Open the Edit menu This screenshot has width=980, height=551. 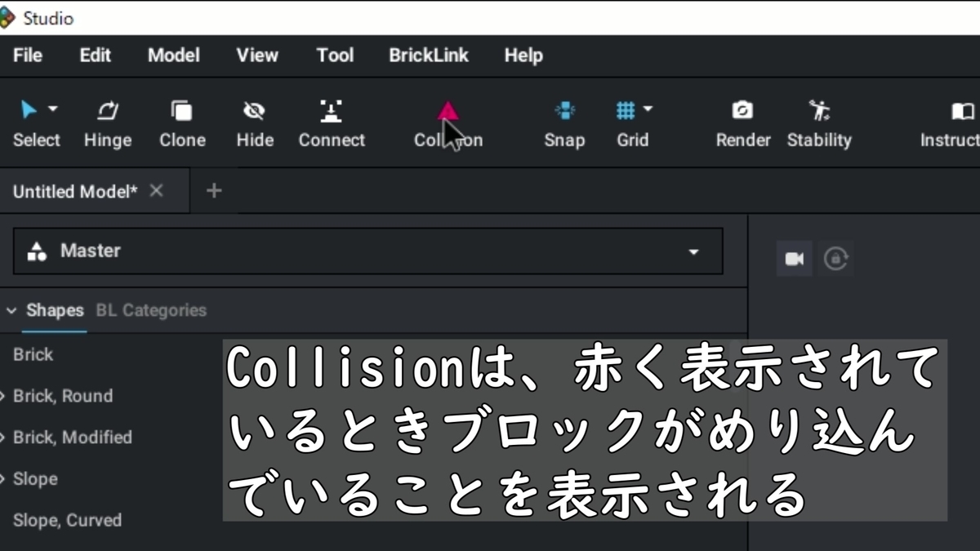95,56
